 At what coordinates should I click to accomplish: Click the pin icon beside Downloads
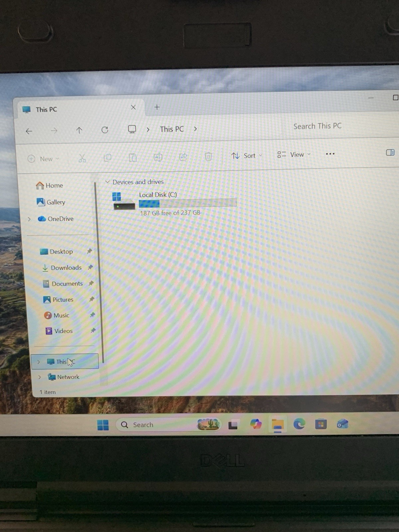coord(90,267)
